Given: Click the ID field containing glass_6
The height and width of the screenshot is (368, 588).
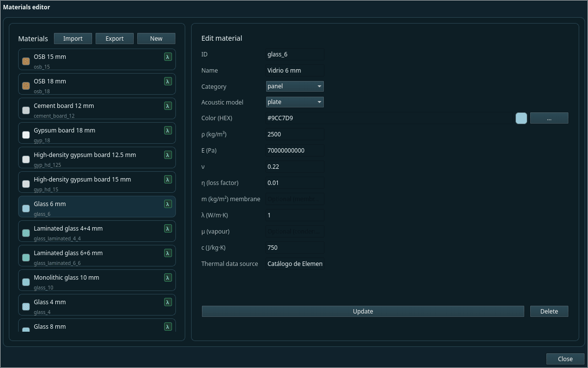Looking at the screenshot, I should (x=294, y=54).
